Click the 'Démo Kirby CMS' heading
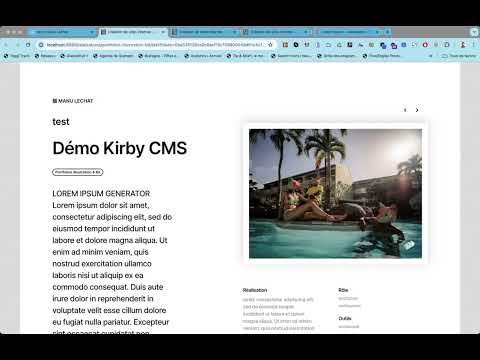The height and width of the screenshot is (360, 480). 120,148
